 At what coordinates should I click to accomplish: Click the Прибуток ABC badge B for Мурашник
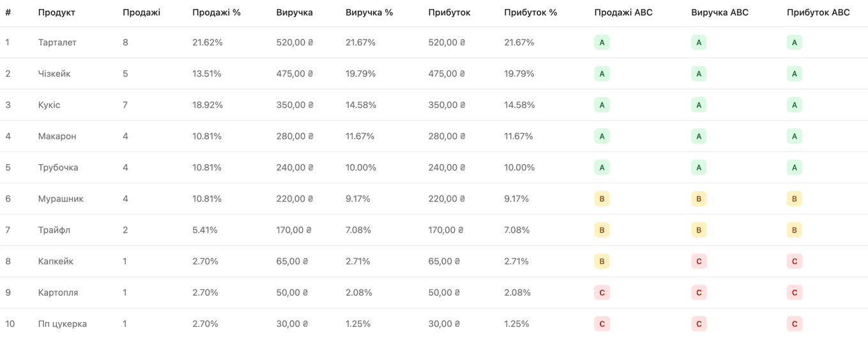(795, 199)
